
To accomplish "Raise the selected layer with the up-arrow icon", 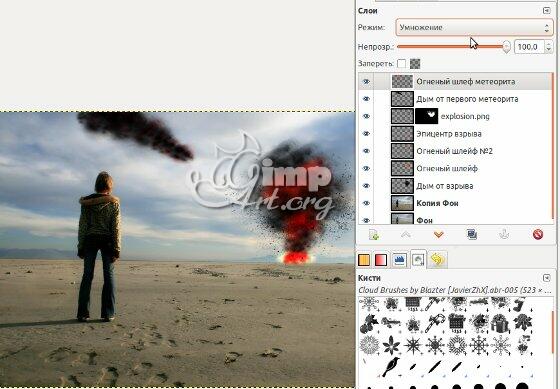I will coord(406,235).
